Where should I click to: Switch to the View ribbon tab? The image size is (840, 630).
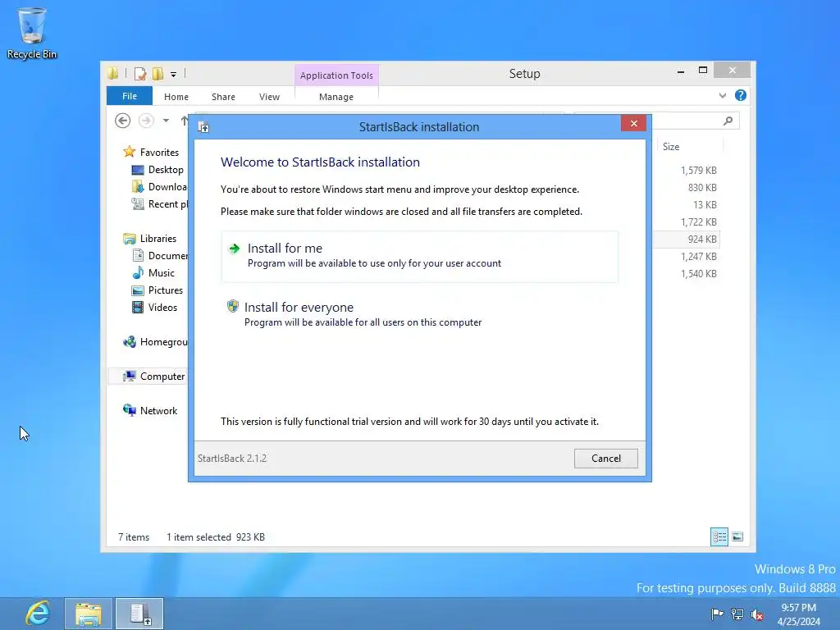[x=269, y=97]
